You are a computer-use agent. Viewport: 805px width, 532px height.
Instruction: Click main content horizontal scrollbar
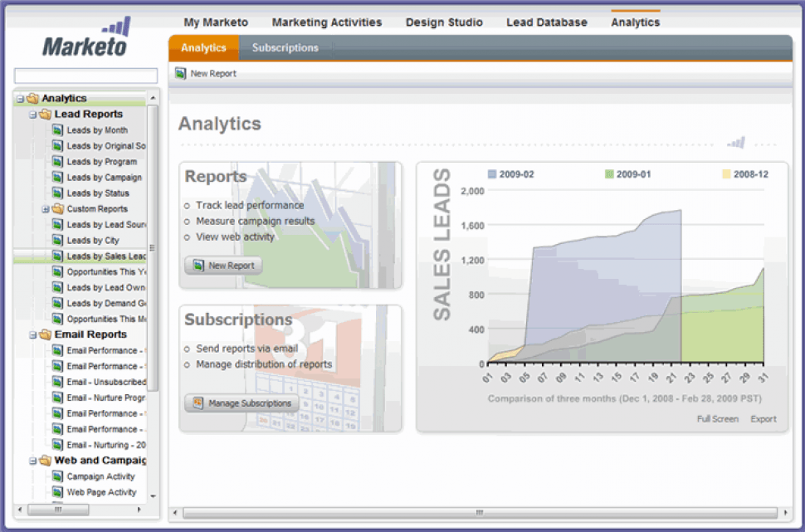[x=480, y=512]
